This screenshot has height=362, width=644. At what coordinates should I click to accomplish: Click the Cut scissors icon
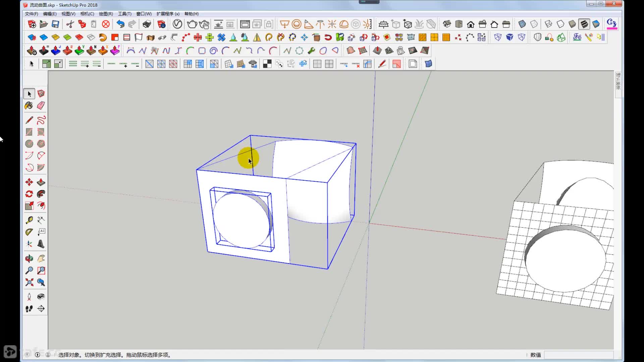tap(70, 24)
